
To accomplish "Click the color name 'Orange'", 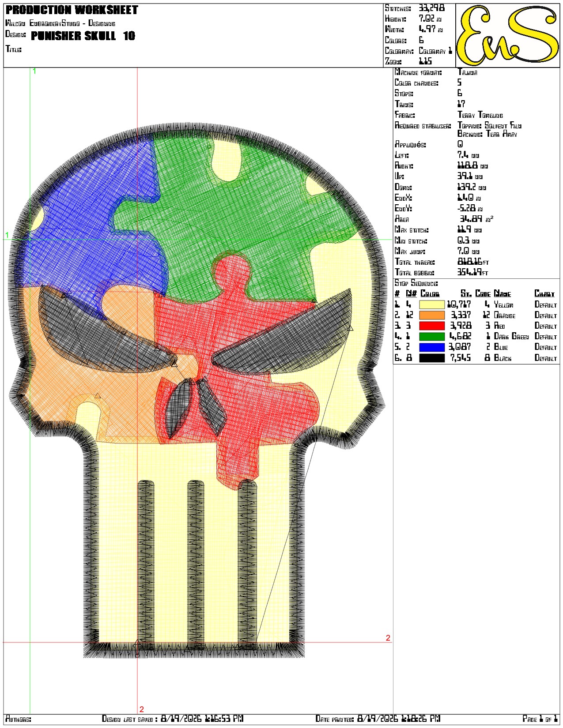I will pyautogui.click(x=505, y=315).
